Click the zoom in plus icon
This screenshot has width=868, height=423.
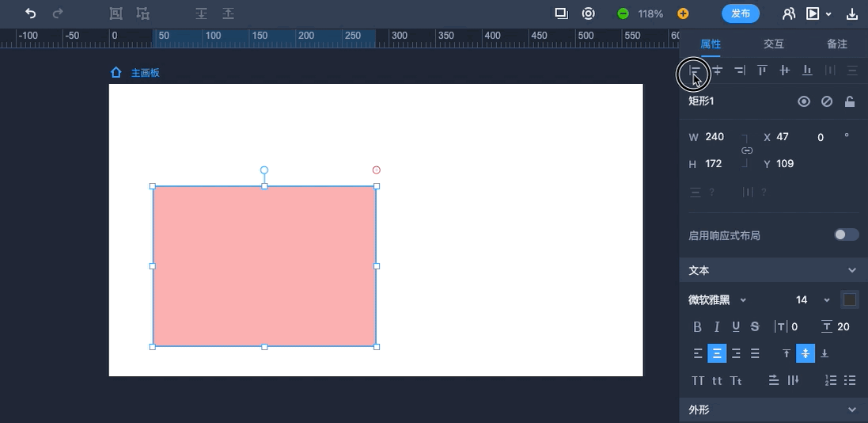(x=683, y=13)
